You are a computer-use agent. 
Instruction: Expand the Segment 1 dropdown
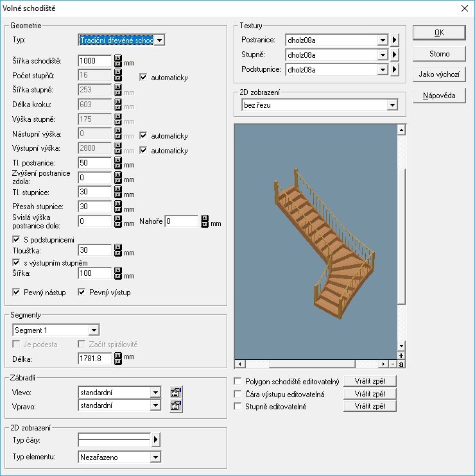point(94,330)
